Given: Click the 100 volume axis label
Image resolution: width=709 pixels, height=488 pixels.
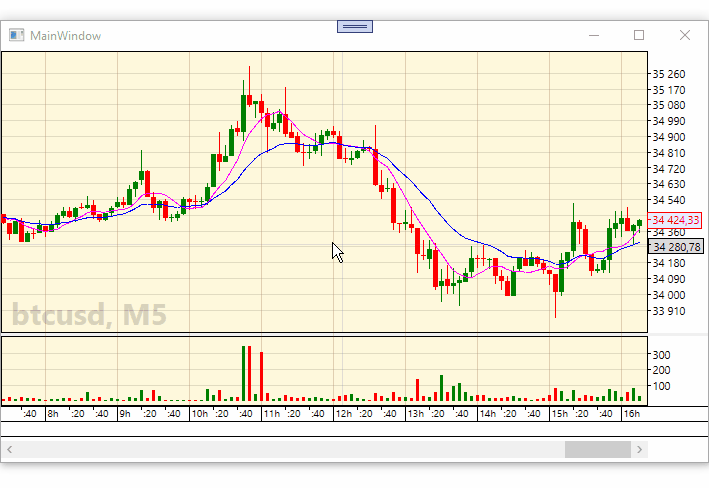Looking at the screenshot, I should tap(661, 386).
